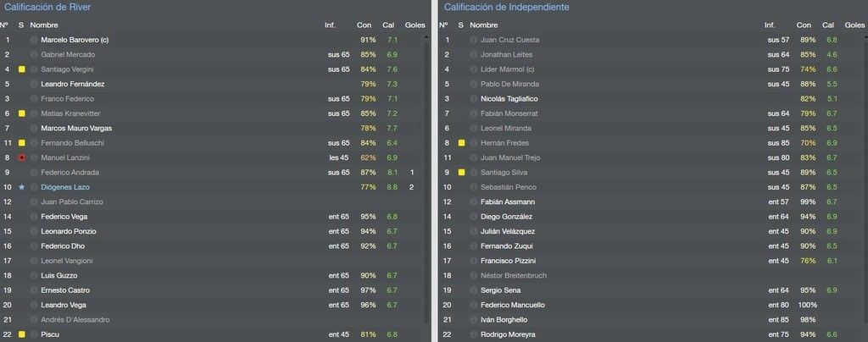Image resolution: width=868 pixels, height=342 pixels.
Task: Click the yellow card icon for Matías Kranevitter
Action: tap(21, 113)
